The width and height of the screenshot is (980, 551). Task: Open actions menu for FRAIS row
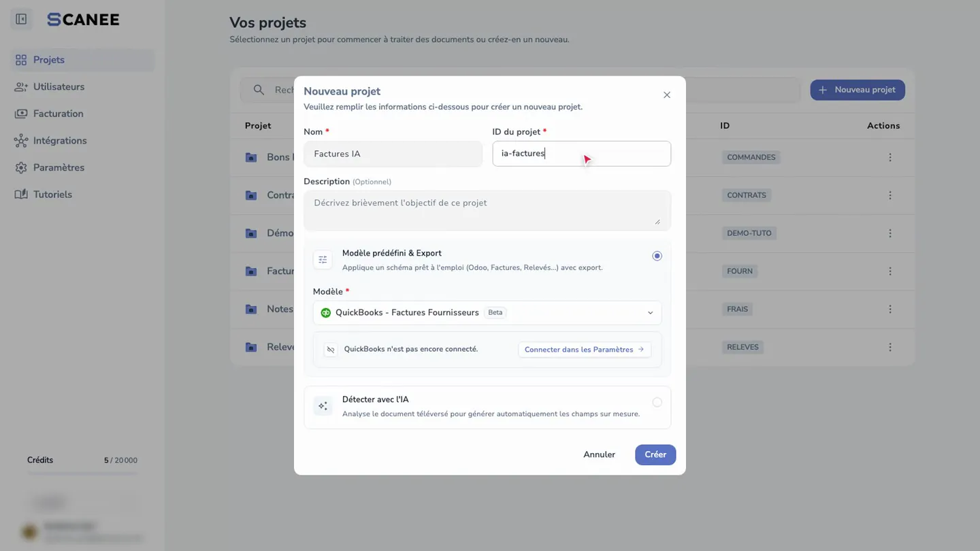click(x=890, y=309)
